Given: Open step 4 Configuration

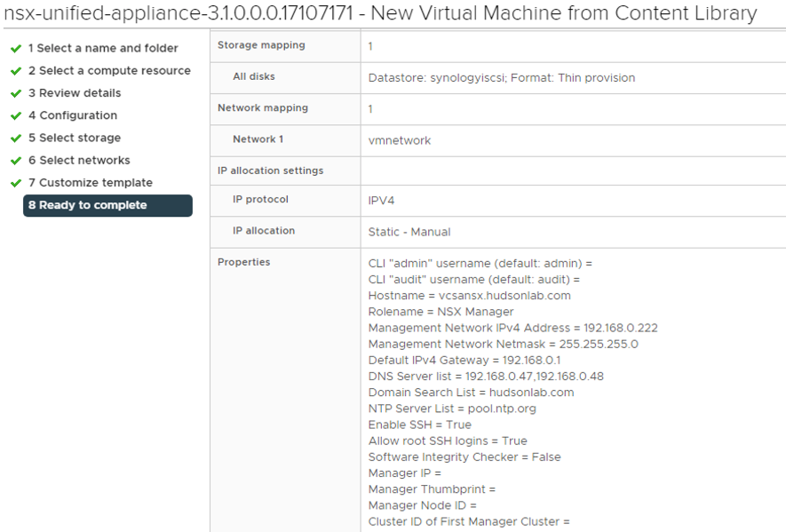Looking at the screenshot, I should tap(73, 115).
